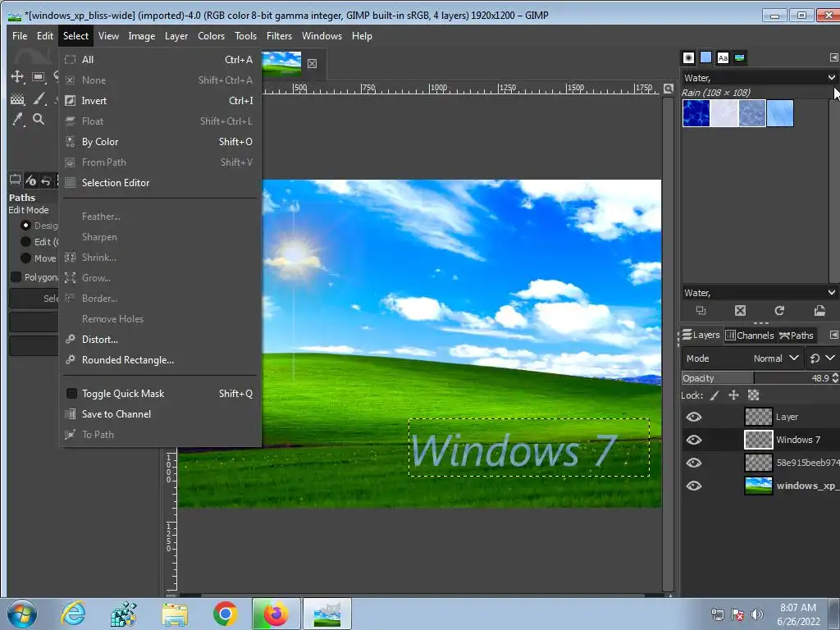Image resolution: width=840 pixels, height=630 pixels.
Task: Select the Color Picker eyedropper tool
Action: [x=18, y=119]
